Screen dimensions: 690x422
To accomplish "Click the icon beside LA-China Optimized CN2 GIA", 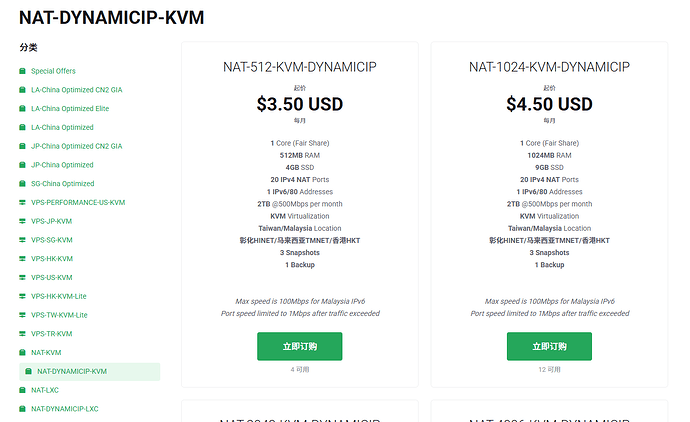I will tap(22, 90).
